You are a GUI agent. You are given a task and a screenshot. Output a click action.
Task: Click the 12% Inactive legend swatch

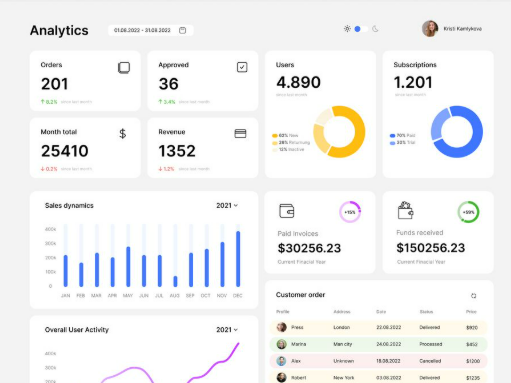pos(275,150)
